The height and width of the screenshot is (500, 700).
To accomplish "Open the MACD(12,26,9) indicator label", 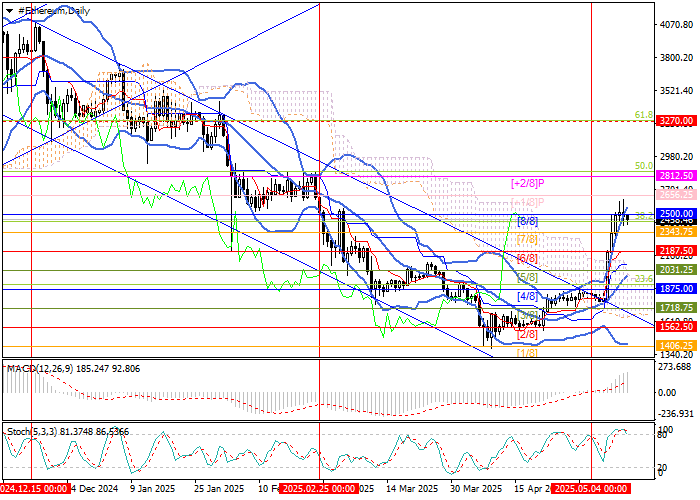I will [70, 369].
